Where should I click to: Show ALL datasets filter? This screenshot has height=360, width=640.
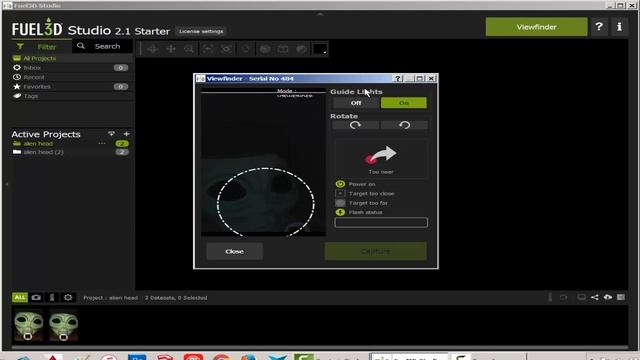20,298
